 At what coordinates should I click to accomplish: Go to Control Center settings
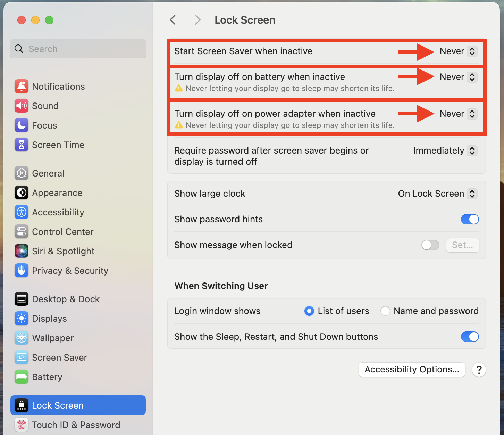62,232
